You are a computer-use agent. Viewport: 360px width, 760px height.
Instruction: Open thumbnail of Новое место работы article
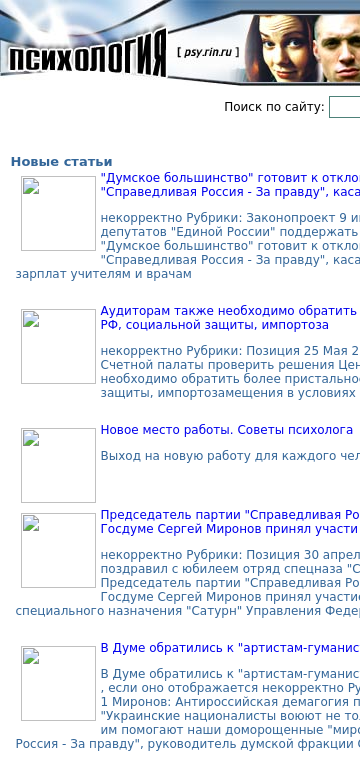(58, 465)
